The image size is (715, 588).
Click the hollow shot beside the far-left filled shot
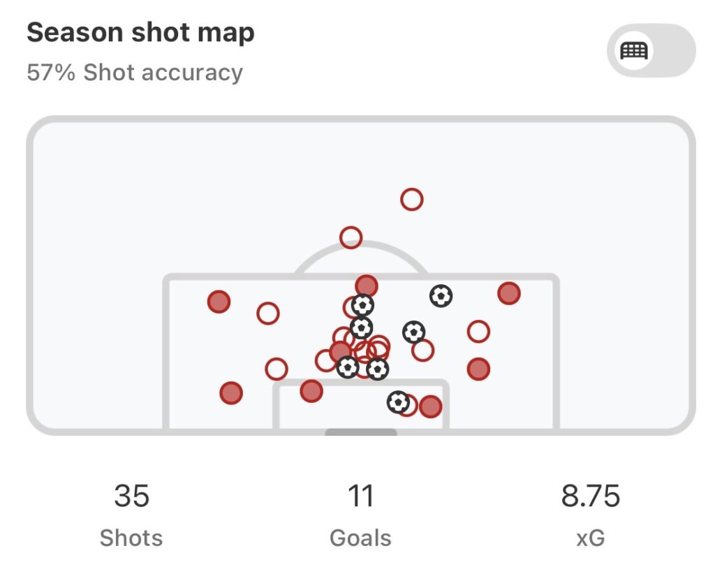click(x=268, y=314)
